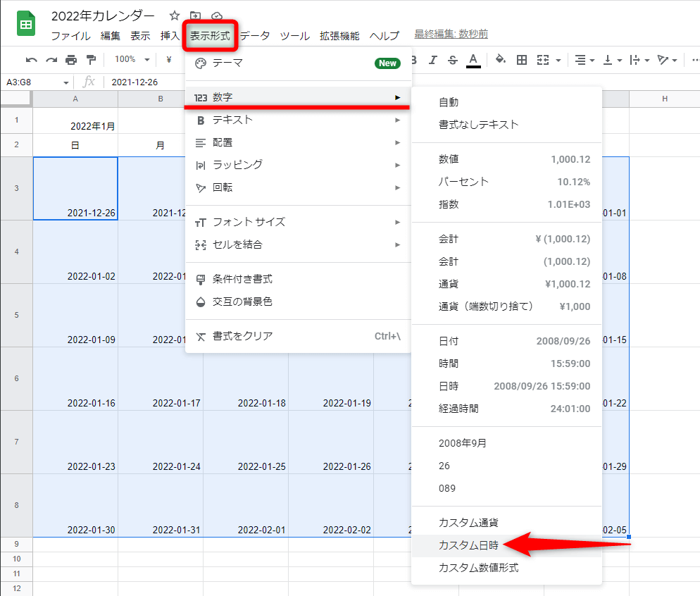
Task: Select the paint format roller icon
Action: (91, 60)
